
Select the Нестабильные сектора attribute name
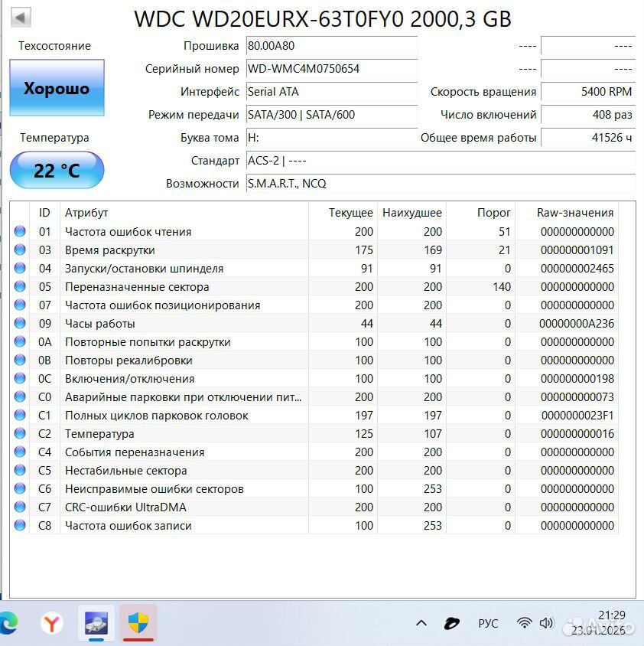pyautogui.click(x=126, y=471)
